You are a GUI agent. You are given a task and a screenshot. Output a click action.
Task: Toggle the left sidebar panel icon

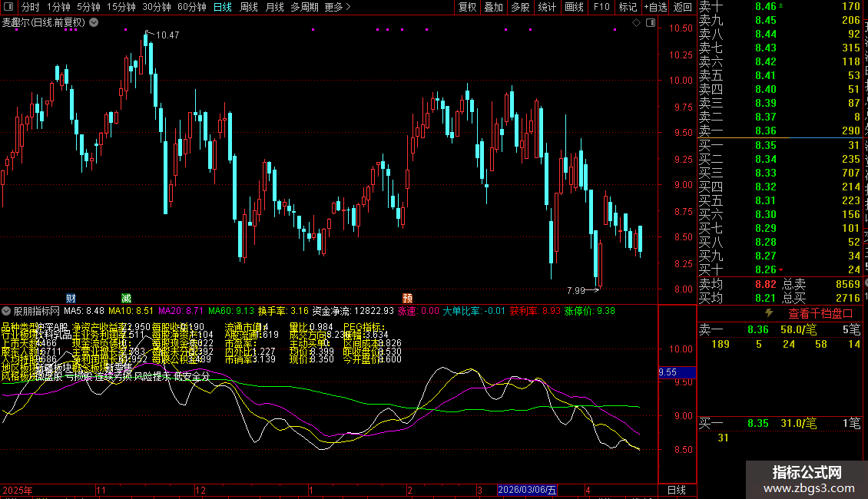pyautogui.click(x=8, y=7)
